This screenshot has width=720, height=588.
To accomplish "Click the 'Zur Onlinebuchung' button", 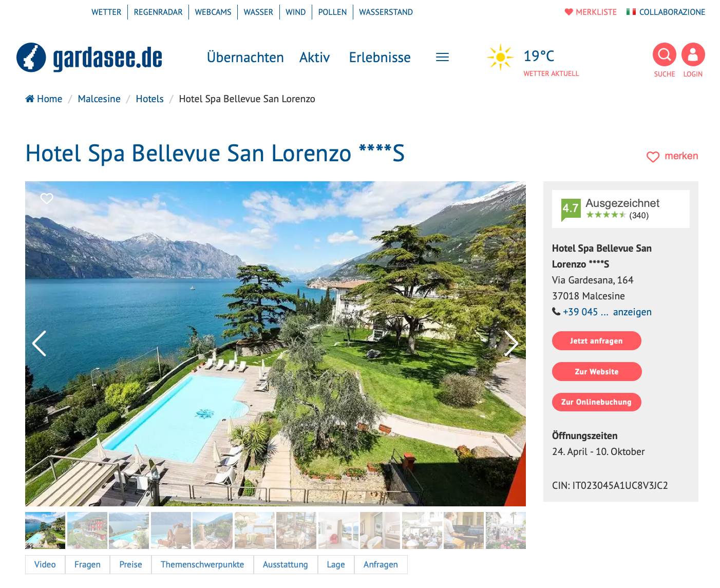I will [x=596, y=402].
